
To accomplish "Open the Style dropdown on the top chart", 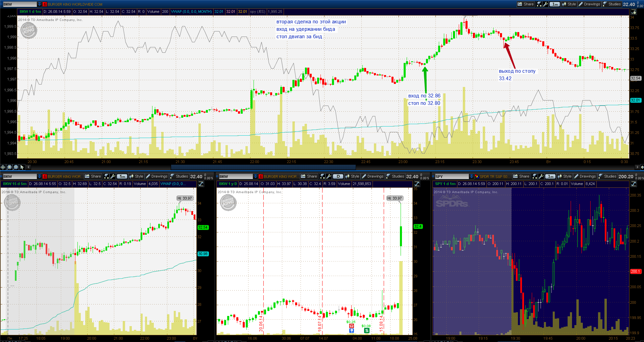I will click(x=569, y=4).
